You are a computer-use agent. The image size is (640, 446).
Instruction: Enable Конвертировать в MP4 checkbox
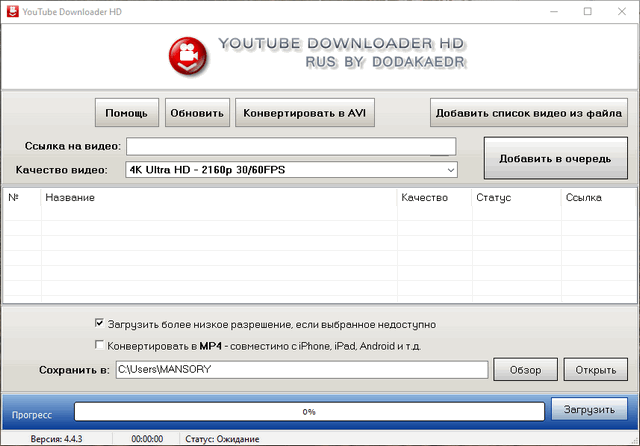click(x=99, y=345)
